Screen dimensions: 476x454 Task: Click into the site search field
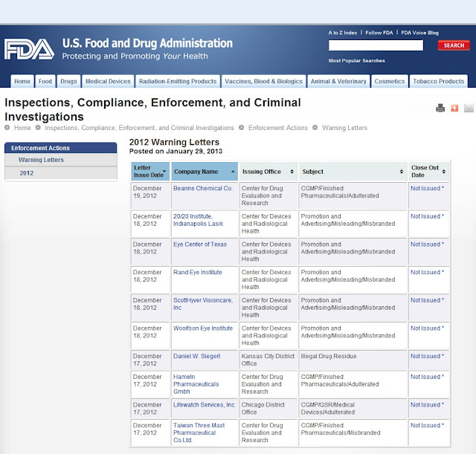click(x=376, y=45)
